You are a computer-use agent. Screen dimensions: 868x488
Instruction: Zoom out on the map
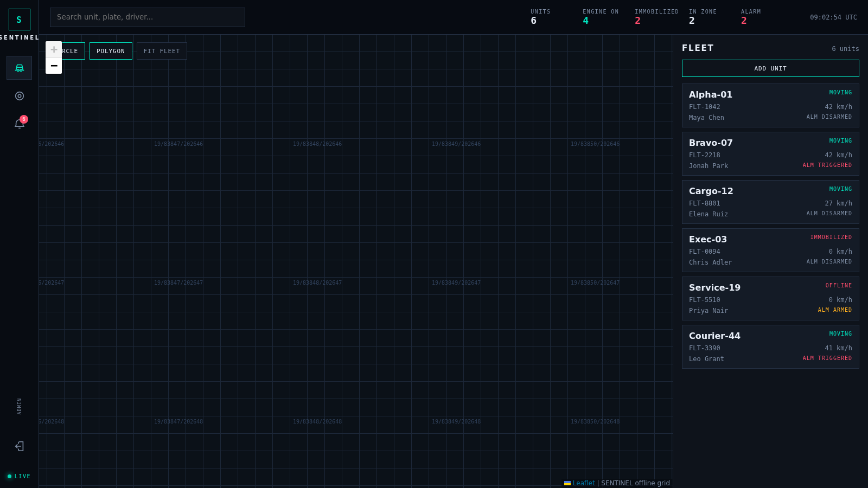(54, 66)
